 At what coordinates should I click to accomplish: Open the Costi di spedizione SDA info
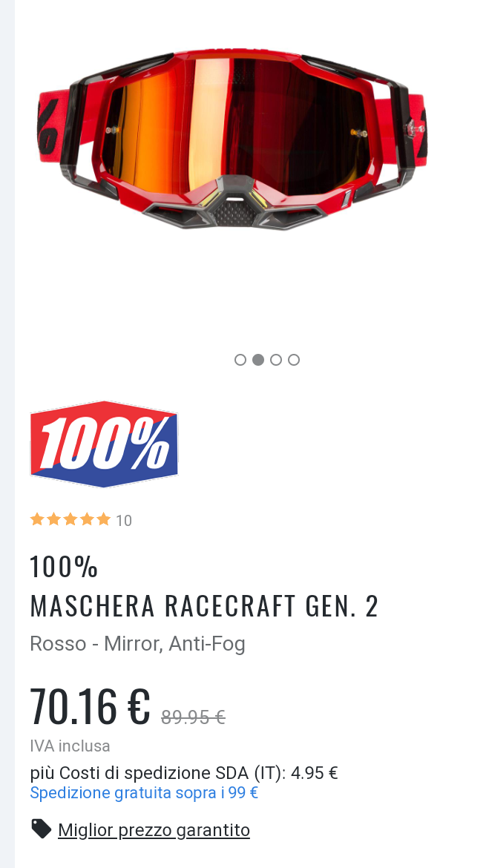184,773
